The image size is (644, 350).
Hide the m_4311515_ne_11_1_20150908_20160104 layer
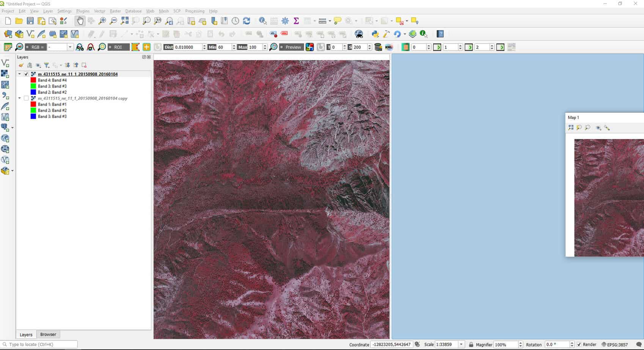26,74
